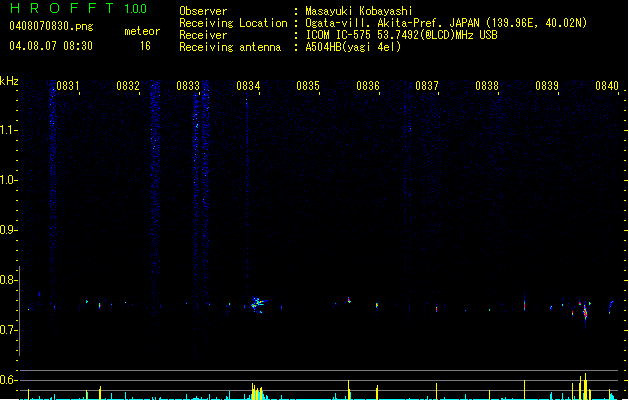The image size is (629, 400).
Task: Click the 0833 time marker
Action: point(188,86)
